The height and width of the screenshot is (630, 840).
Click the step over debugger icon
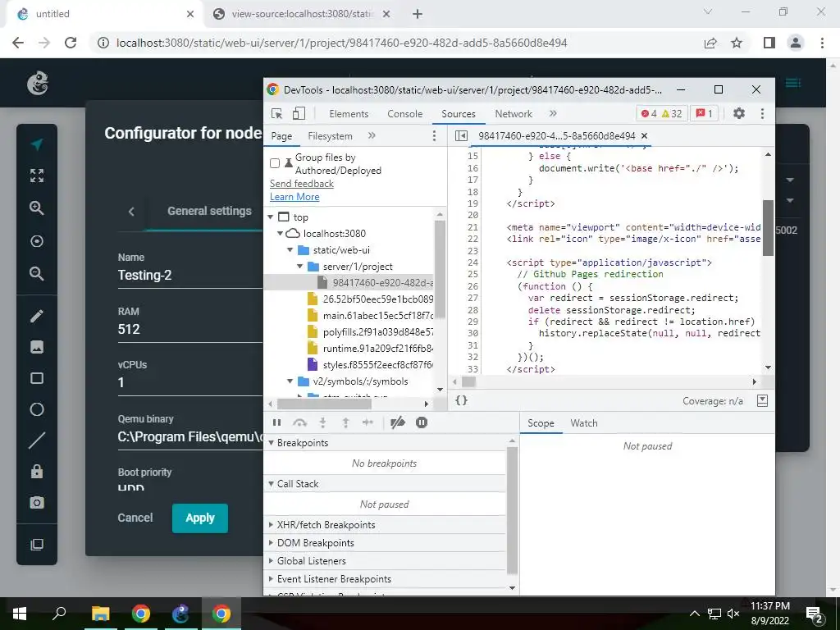coord(300,422)
